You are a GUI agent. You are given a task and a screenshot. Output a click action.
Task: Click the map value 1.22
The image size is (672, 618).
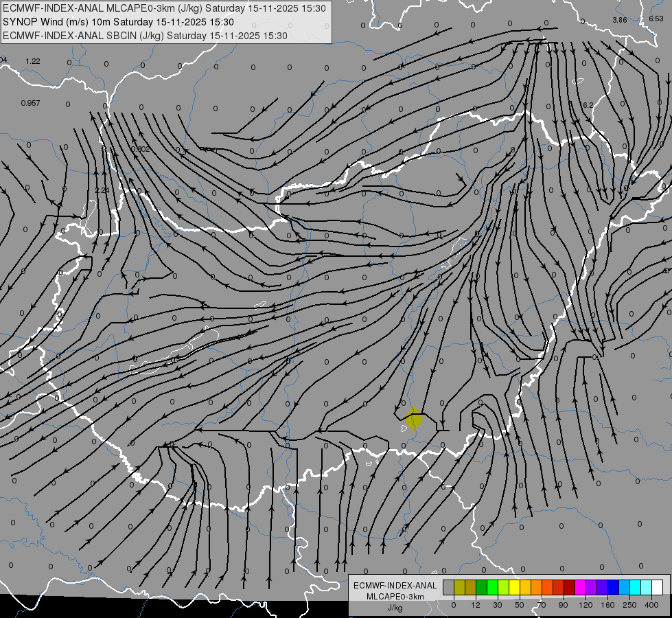click(x=33, y=61)
